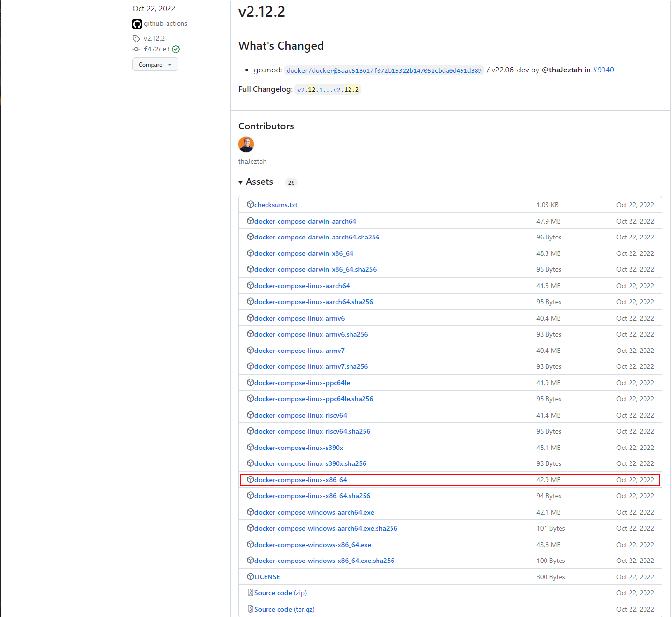
Task: Open pull request #9940
Action: point(603,70)
